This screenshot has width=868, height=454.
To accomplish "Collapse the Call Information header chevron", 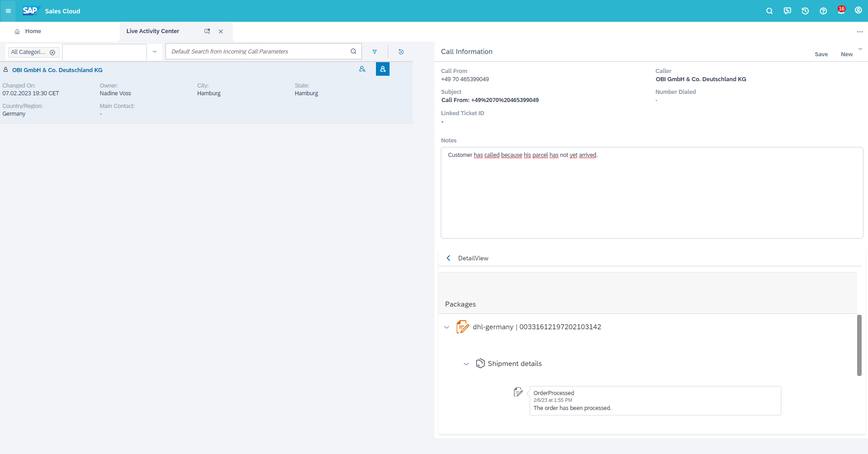I will click(x=860, y=49).
